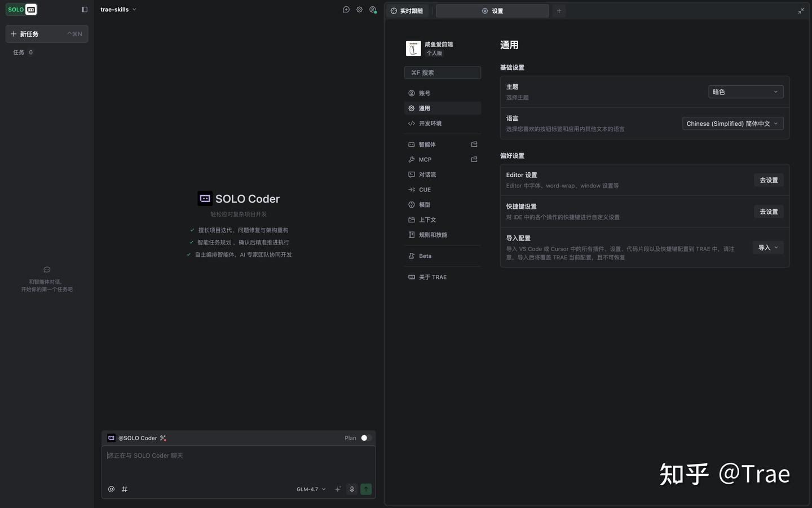The height and width of the screenshot is (508, 812).
Task: Click the 咸鱼爱前端 profile avatar
Action: 413,49
